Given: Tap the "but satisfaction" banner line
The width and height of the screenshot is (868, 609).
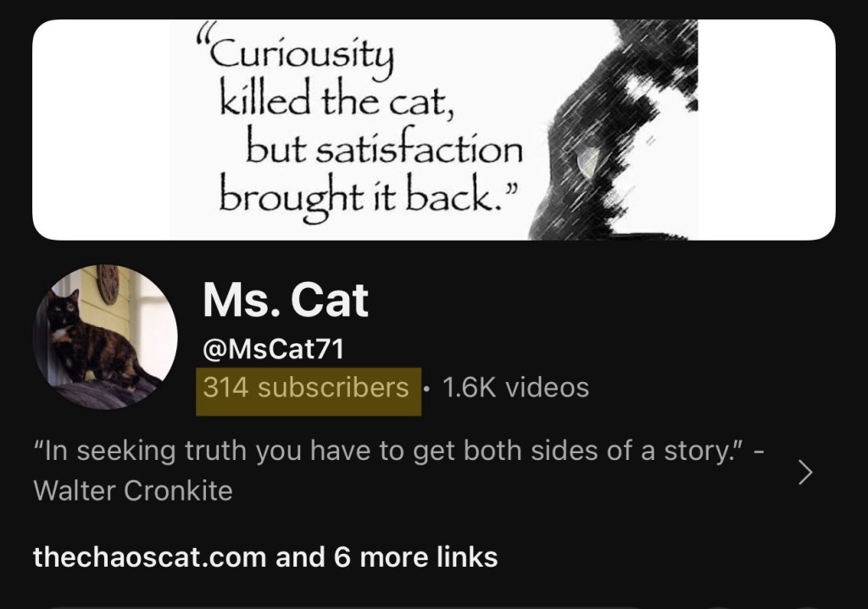Looking at the screenshot, I should (384, 148).
